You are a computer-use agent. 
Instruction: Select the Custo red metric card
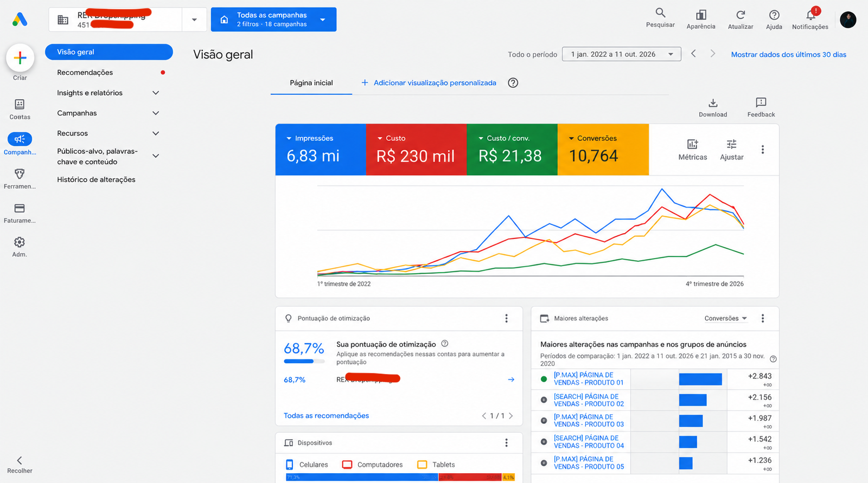[417, 150]
